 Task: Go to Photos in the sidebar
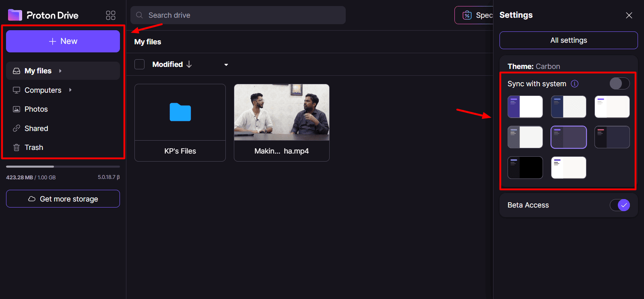[36, 109]
